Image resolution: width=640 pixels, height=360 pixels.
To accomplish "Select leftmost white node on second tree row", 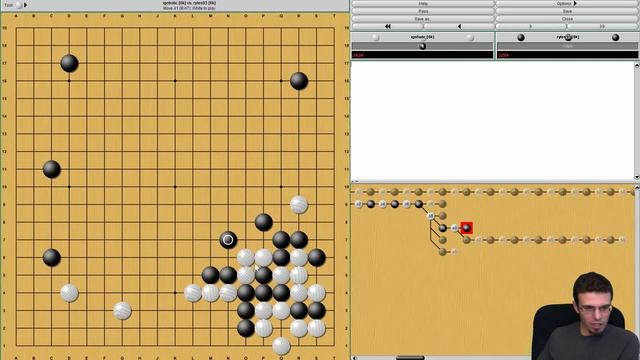I will point(358,204).
